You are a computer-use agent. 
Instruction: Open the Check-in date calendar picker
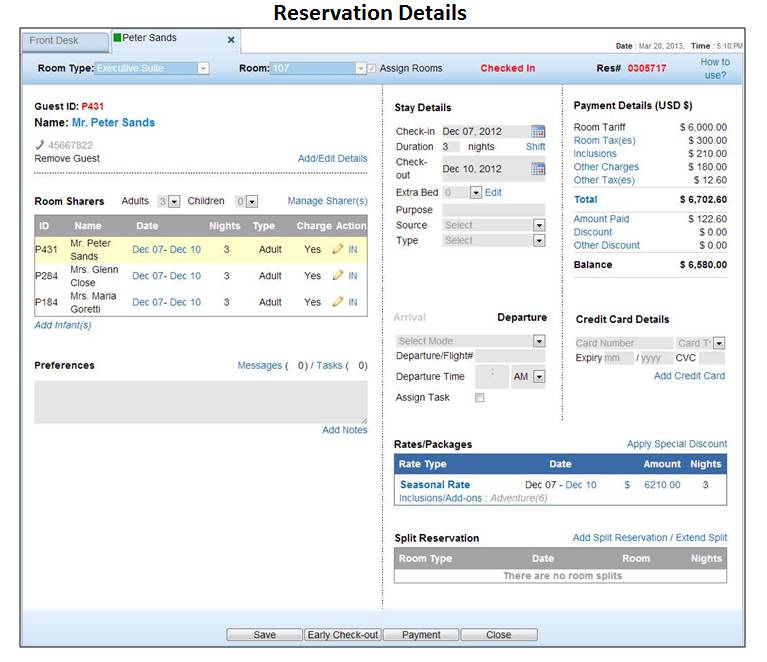(x=538, y=132)
